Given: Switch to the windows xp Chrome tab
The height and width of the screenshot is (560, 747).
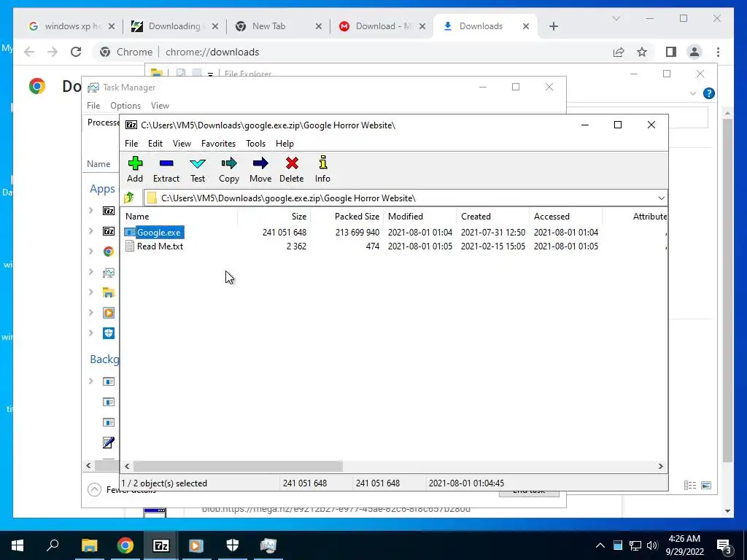Looking at the screenshot, I should 70,26.
